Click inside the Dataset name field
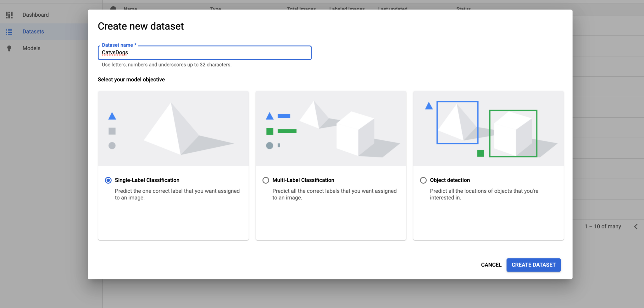 pyautogui.click(x=204, y=52)
